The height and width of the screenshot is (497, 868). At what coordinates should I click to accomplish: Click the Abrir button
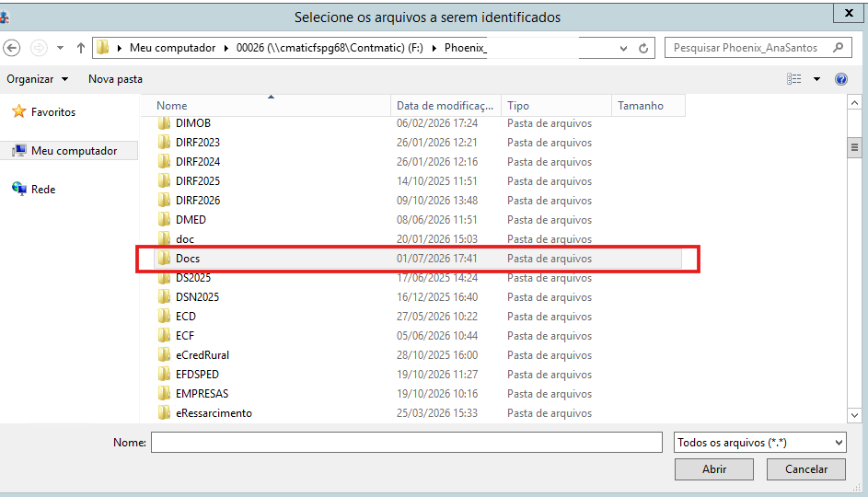click(714, 469)
